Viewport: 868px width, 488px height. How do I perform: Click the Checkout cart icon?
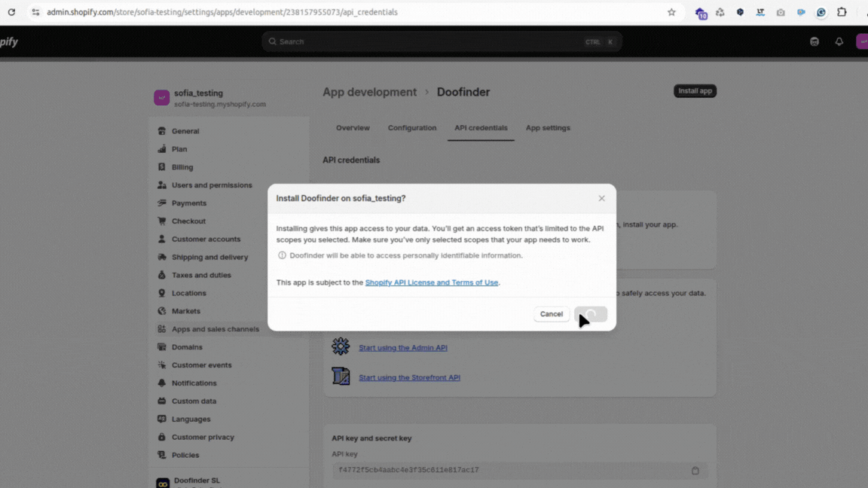pyautogui.click(x=162, y=221)
